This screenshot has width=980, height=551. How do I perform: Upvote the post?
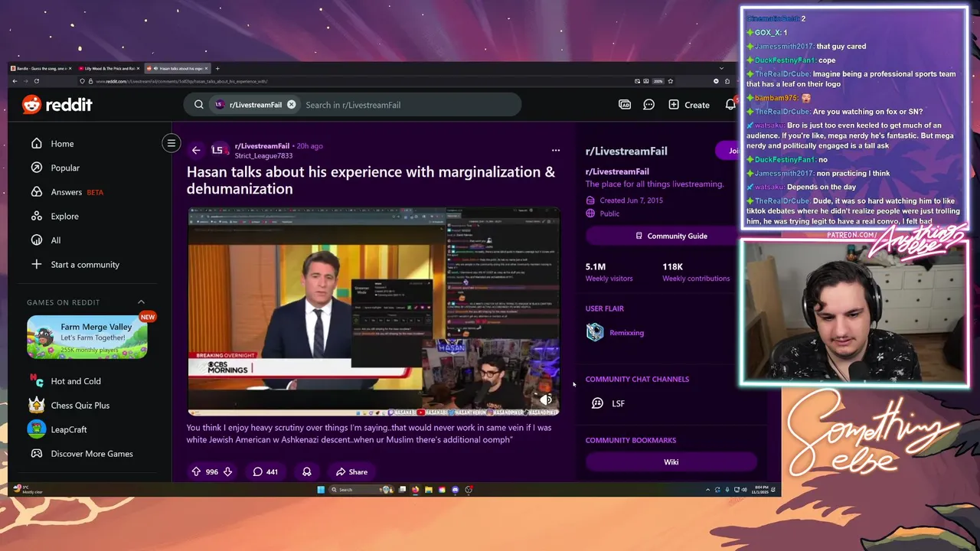(196, 471)
